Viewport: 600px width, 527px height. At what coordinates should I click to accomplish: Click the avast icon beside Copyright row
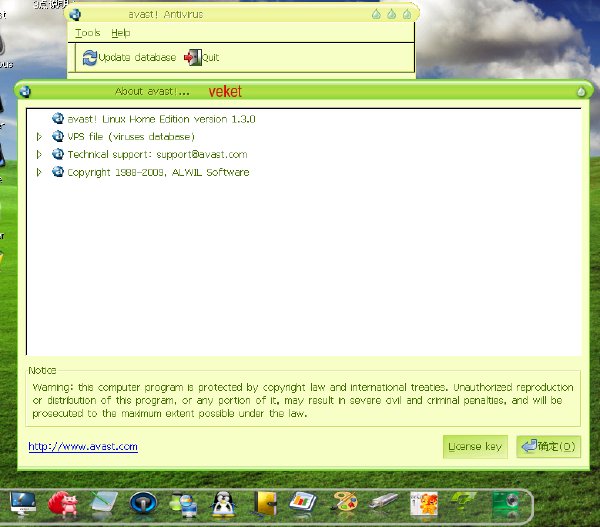point(58,172)
